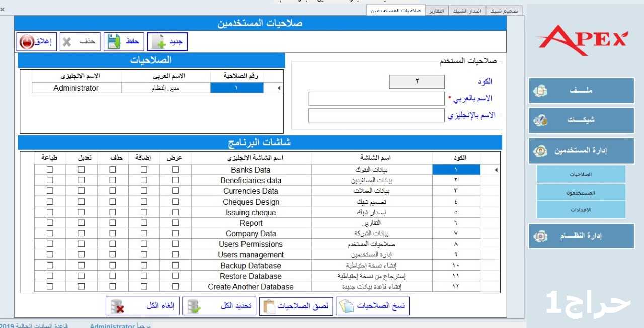Select the Administrator cell in permissions grid
The height and width of the screenshot is (328, 644).
[76, 88]
